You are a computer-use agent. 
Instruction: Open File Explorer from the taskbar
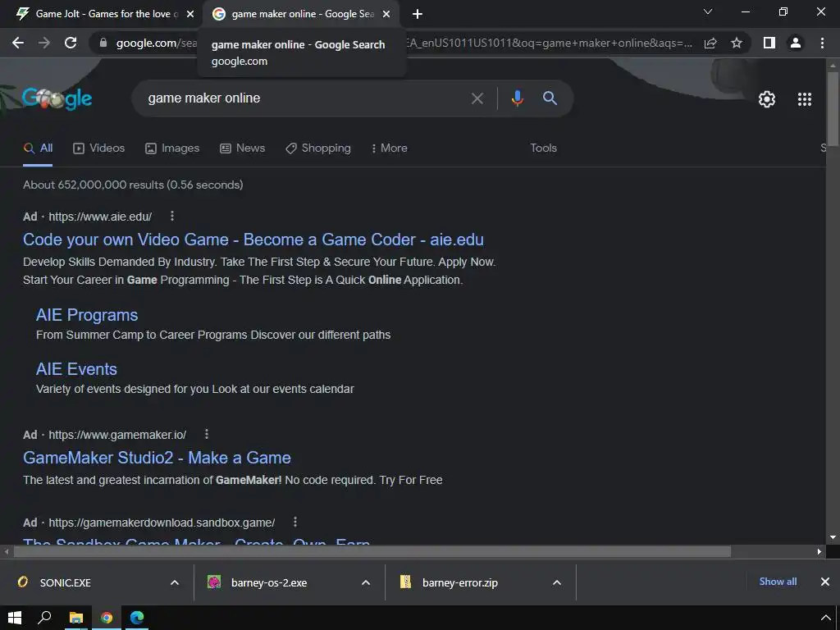point(76,618)
